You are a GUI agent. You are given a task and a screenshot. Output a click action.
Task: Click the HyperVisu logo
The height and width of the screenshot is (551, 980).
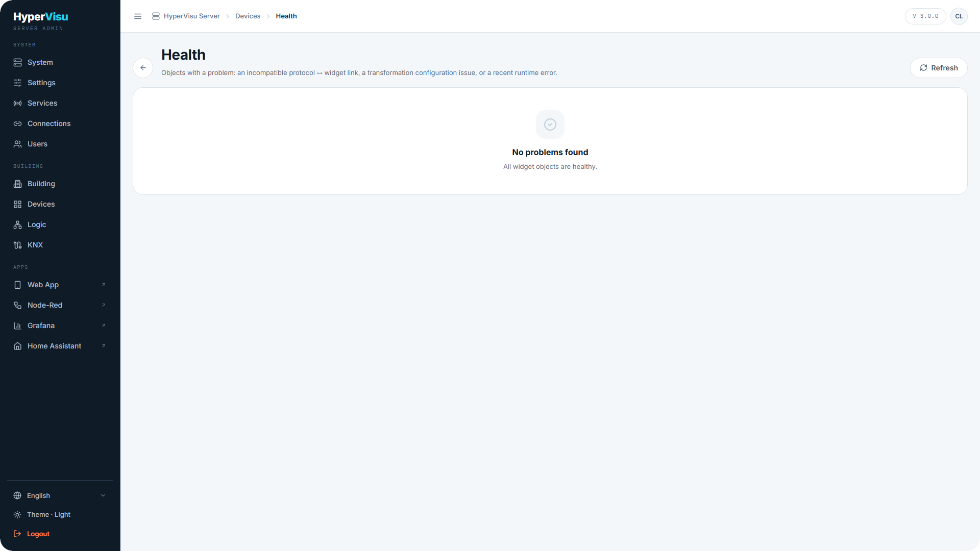[x=41, y=17]
